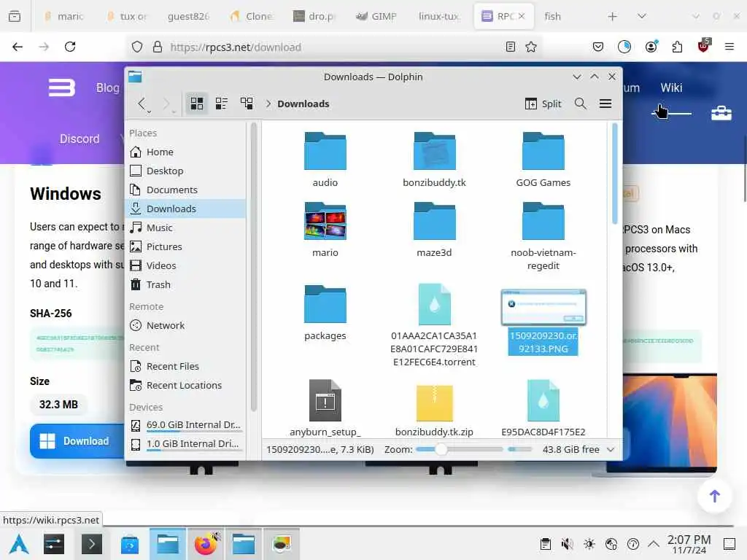Select the 1.0 GiB Internal Drive device
Screen dimensions: 747x560
(186, 444)
